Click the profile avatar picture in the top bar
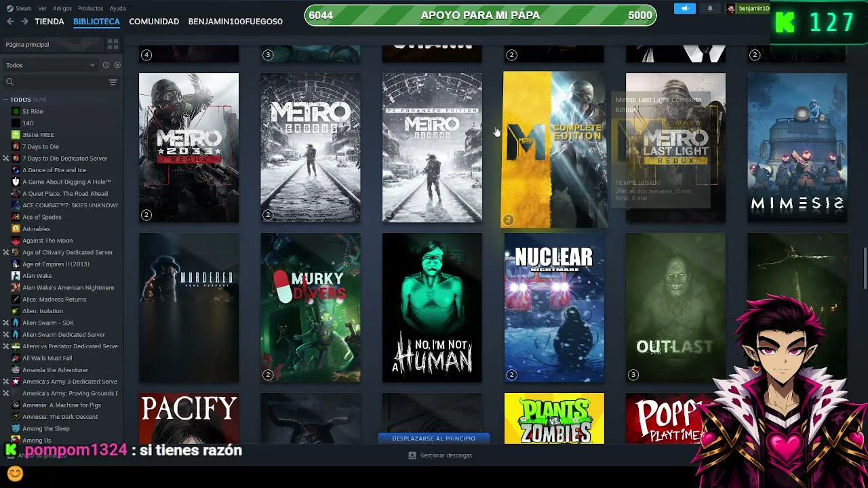The height and width of the screenshot is (488, 868). click(x=731, y=8)
